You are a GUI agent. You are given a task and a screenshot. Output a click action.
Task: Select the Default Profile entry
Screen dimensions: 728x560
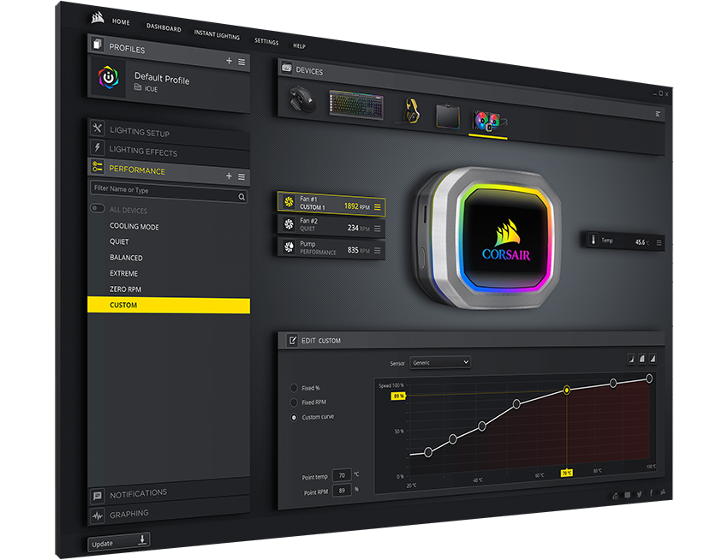(x=169, y=84)
